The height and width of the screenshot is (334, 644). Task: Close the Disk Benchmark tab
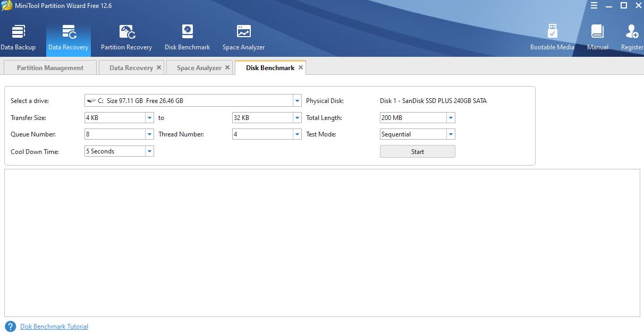301,67
